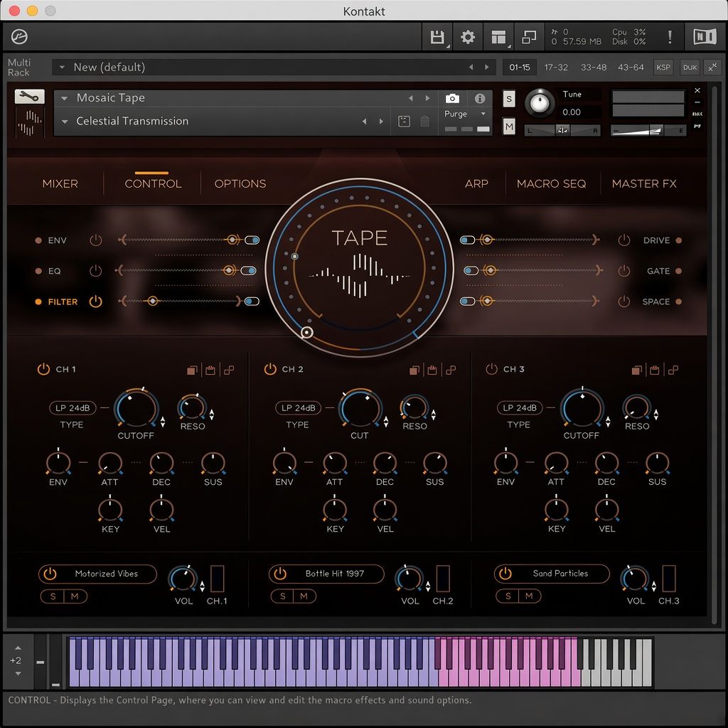The height and width of the screenshot is (728, 728).
Task: Go to previous snapshot arrow for Celestial Transmission
Action: [365, 121]
